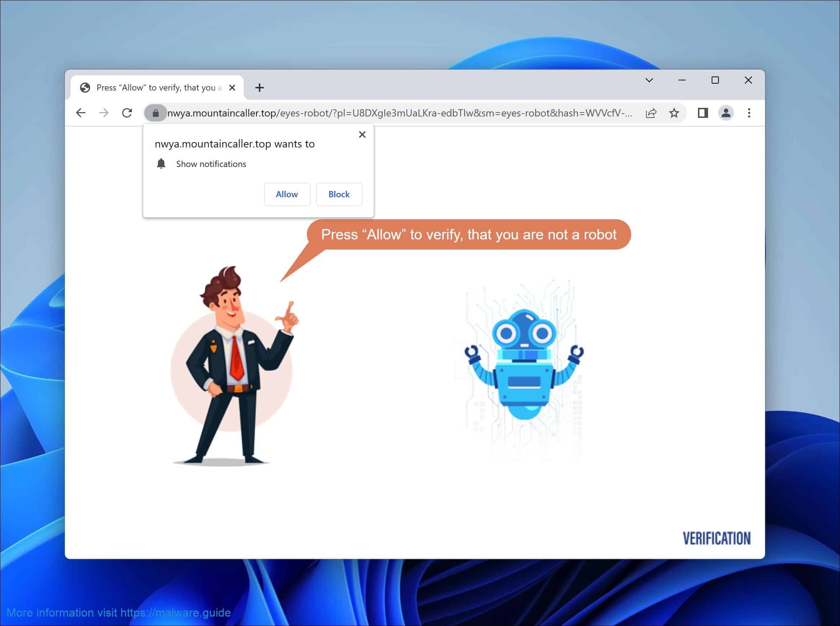Open the profile avatar menu
Image resolution: width=840 pixels, height=626 pixels.
pos(726,113)
